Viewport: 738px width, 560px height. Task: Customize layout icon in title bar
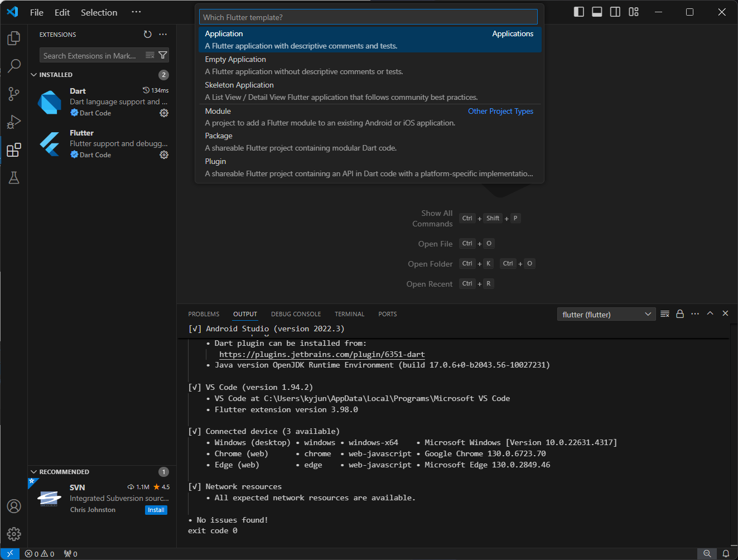coord(634,12)
